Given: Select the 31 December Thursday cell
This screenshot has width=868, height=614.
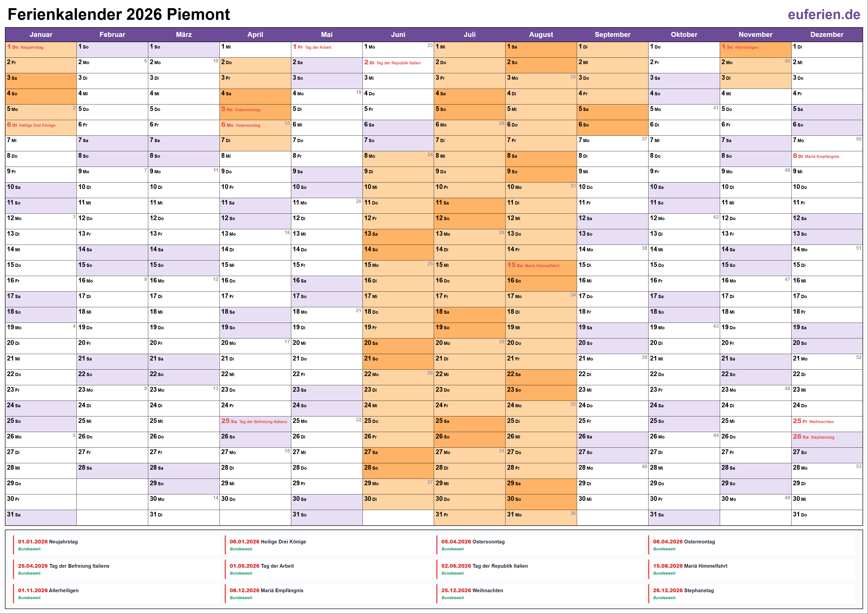Looking at the screenshot, I should click(x=826, y=515).
